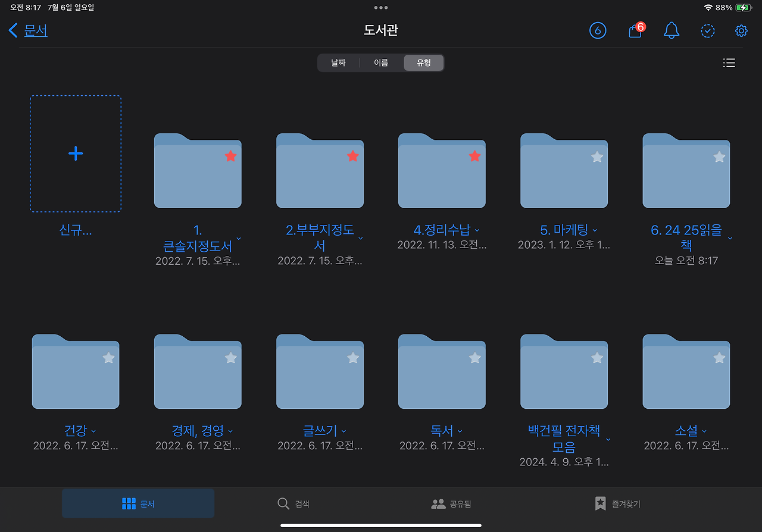This screenshot has width=762, height=532.
Task: Tap the date '2022. 11. 13. 오전...'
Action: point(442,245)
